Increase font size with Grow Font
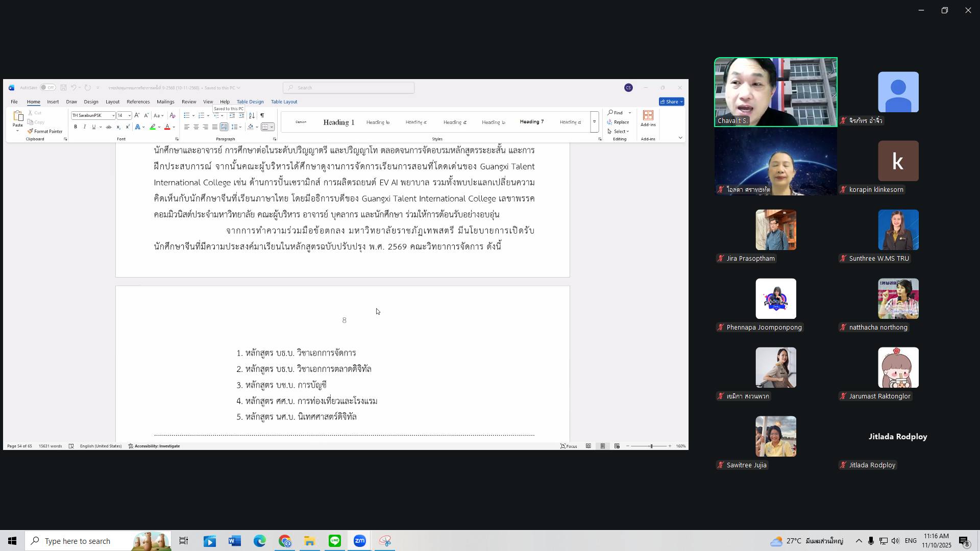This screenshot has width=980, height=551. (137, 116)
